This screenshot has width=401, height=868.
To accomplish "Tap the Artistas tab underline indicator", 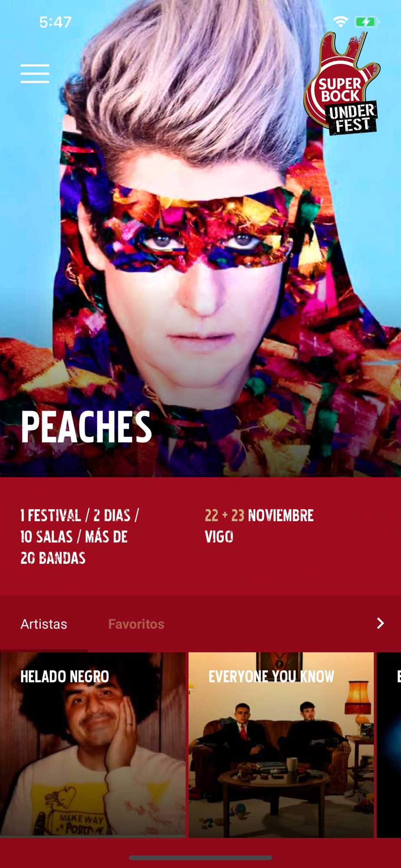I will [44, 651].
